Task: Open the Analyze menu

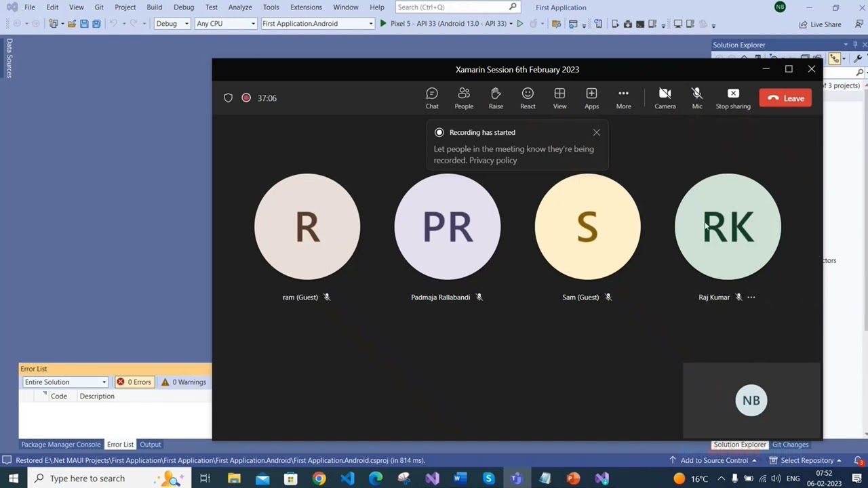Action: point(240,7)
